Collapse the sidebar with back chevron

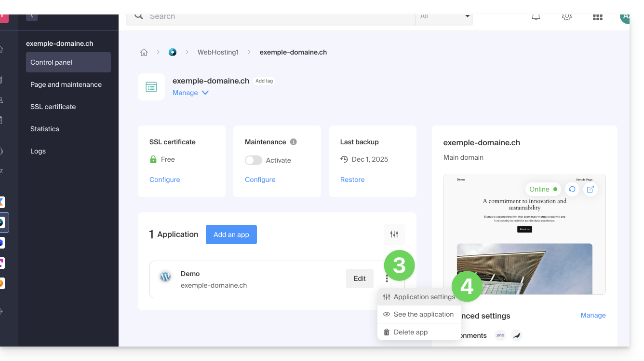click(x=32, y=16)
